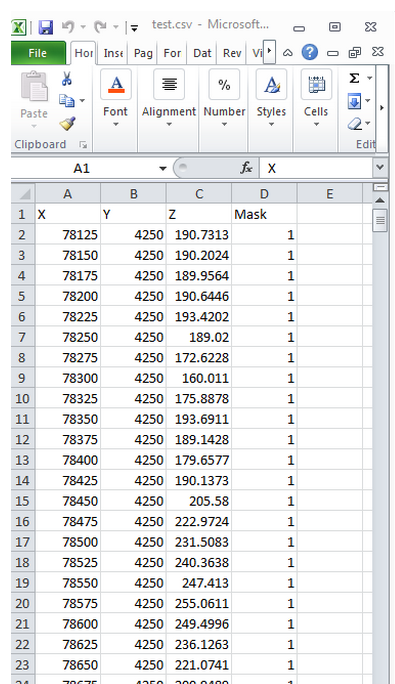395x684 pixels.
Task: Open the Review ribbon tab
Action: 232,53
